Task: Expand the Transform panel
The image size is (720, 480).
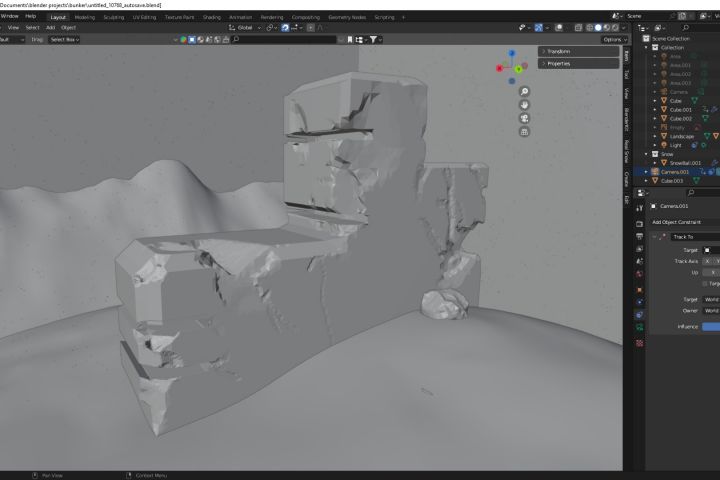Action: click(559, 51)
